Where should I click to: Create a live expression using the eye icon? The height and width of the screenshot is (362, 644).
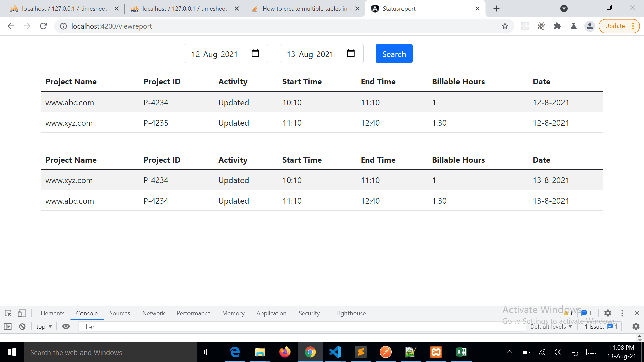(x=66, y=326)
